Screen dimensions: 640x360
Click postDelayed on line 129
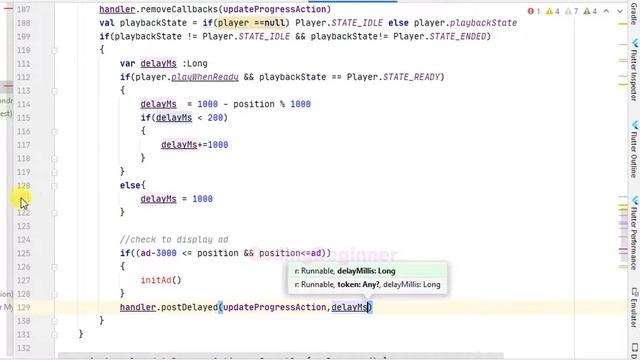coord(189,307)
